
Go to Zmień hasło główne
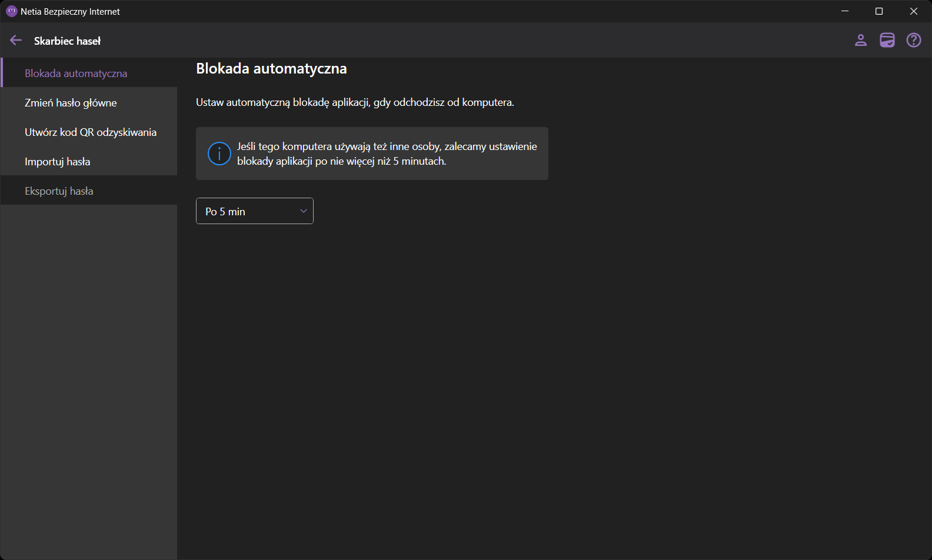point(71,103)
